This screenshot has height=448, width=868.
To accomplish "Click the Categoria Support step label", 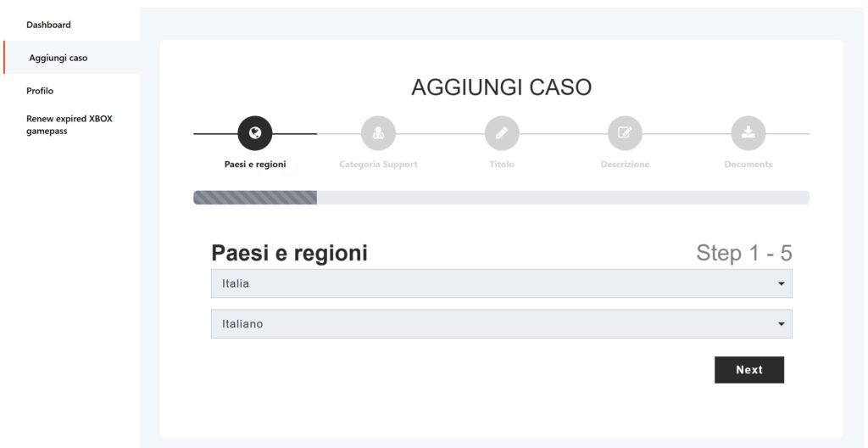I will pyautogui.click(x=378, y=165).
